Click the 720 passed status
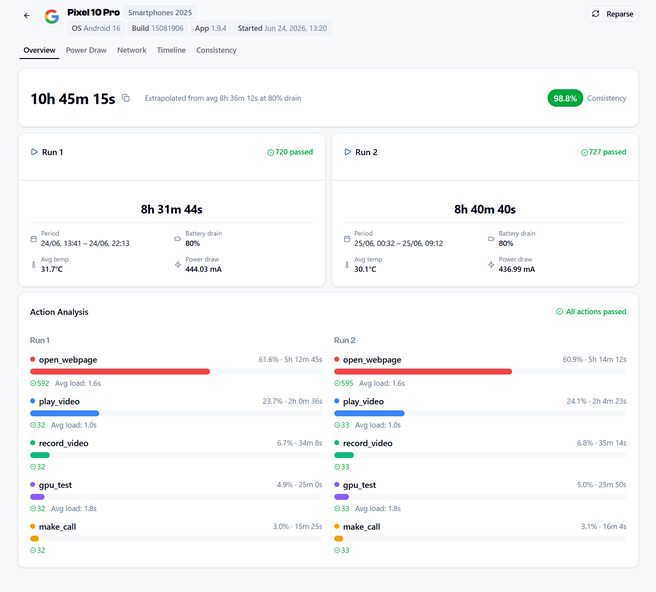The width and height of the screenshot is (656, 592). 290,152
